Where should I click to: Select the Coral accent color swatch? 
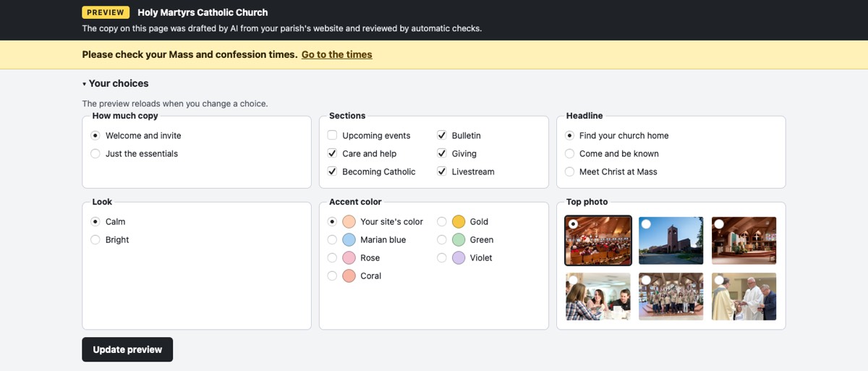(x=349, y=276)
